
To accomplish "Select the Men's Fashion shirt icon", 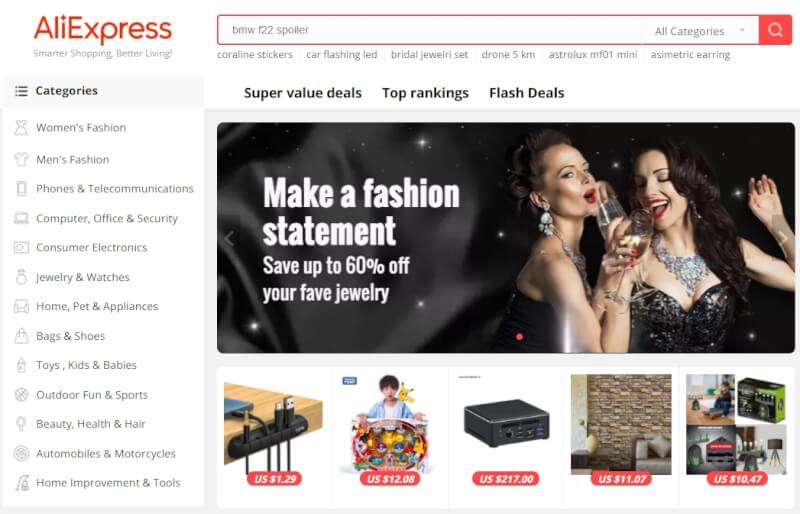I will 21,159.
